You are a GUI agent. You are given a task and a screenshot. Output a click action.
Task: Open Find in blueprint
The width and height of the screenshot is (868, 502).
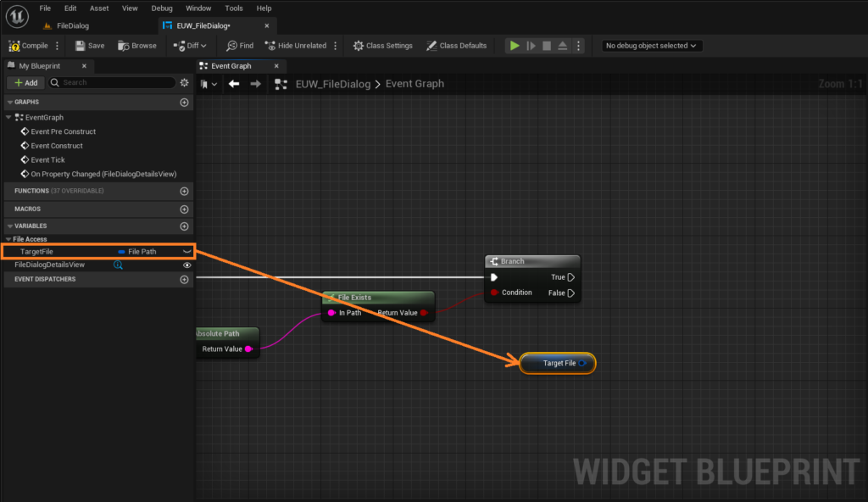[x=240, y=46]
